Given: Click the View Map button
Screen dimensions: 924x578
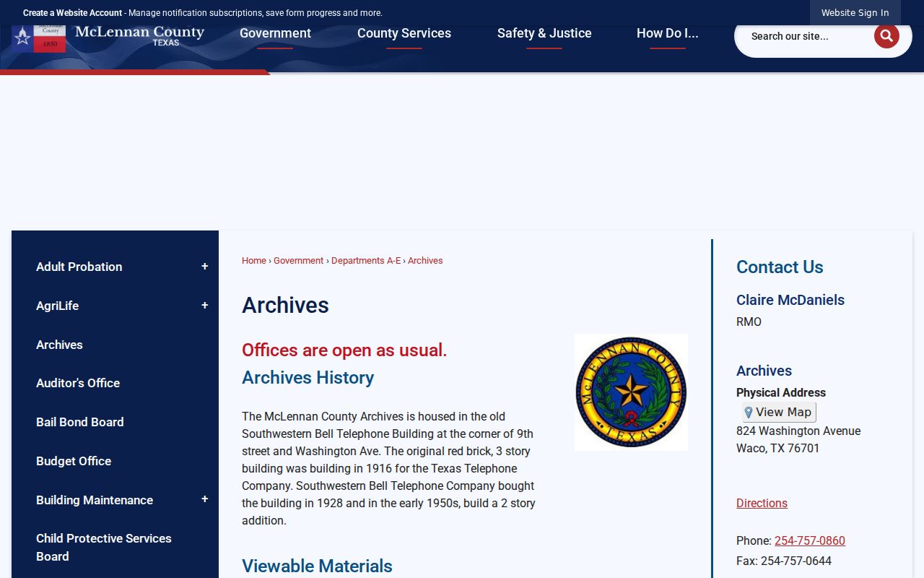Looking at the screenshot, I should [779, 412].
